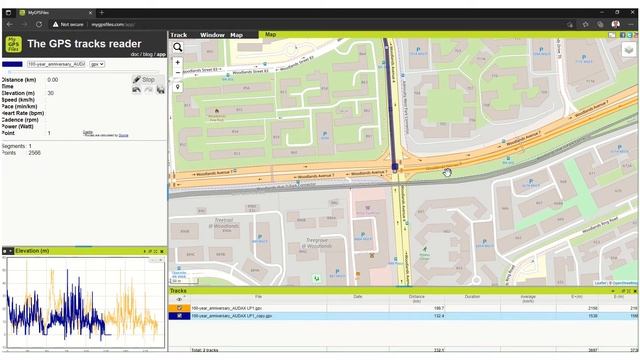Click the Tracks panel title
Screen dimensions: 640x360
(x=178, y=291)
